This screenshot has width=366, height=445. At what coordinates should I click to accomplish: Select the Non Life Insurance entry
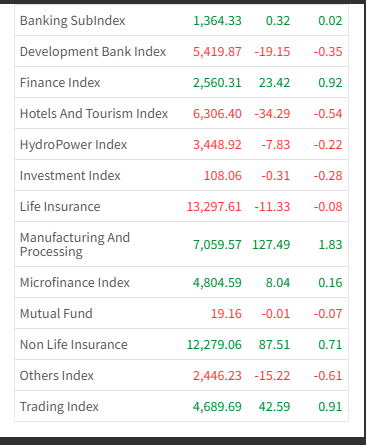(x=74, y=345)
